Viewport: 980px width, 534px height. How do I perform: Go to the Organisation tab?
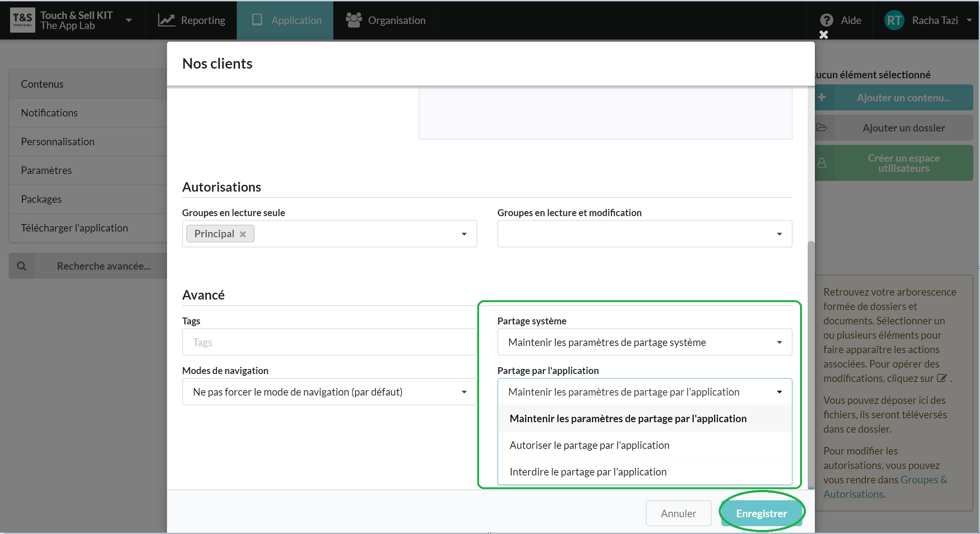point(385,20)
